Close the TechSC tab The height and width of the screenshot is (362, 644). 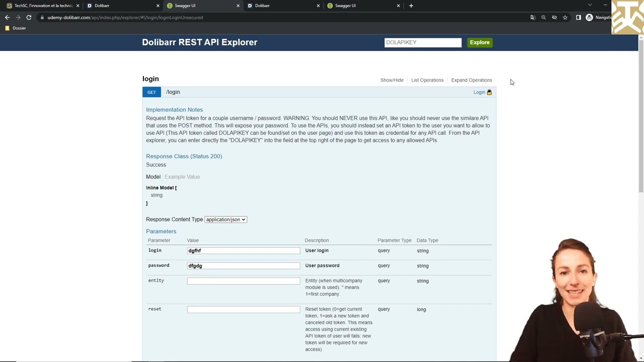(x=77, y=6)
